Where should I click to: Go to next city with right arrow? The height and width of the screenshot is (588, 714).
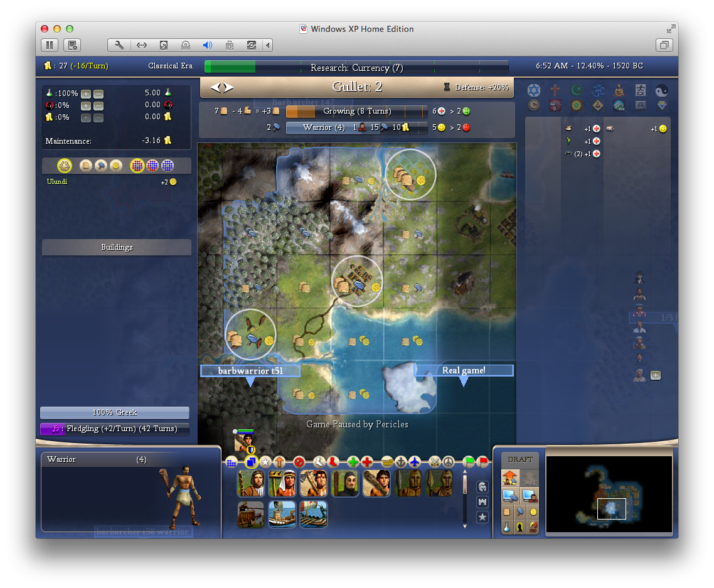(x=228, y=87)
